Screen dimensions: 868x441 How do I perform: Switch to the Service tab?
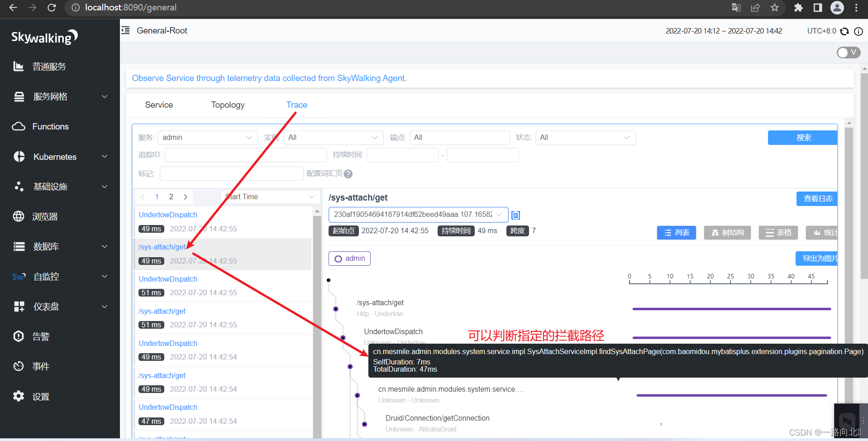tap(159, 105)
